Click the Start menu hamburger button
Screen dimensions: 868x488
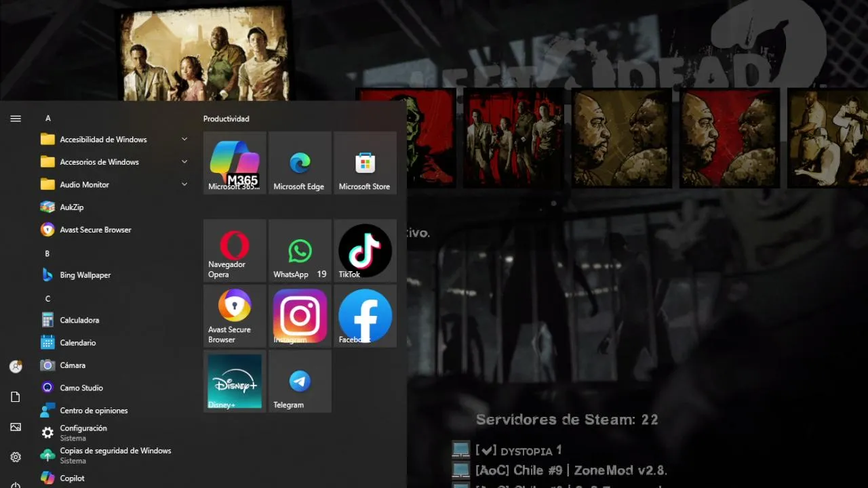[x=16, y=119]
